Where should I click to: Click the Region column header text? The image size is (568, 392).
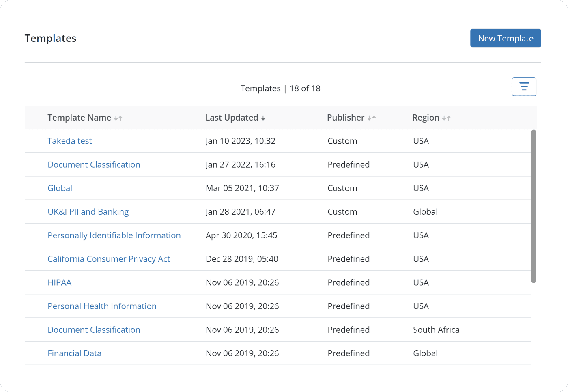pyautogui.click(x=426, y=118)
